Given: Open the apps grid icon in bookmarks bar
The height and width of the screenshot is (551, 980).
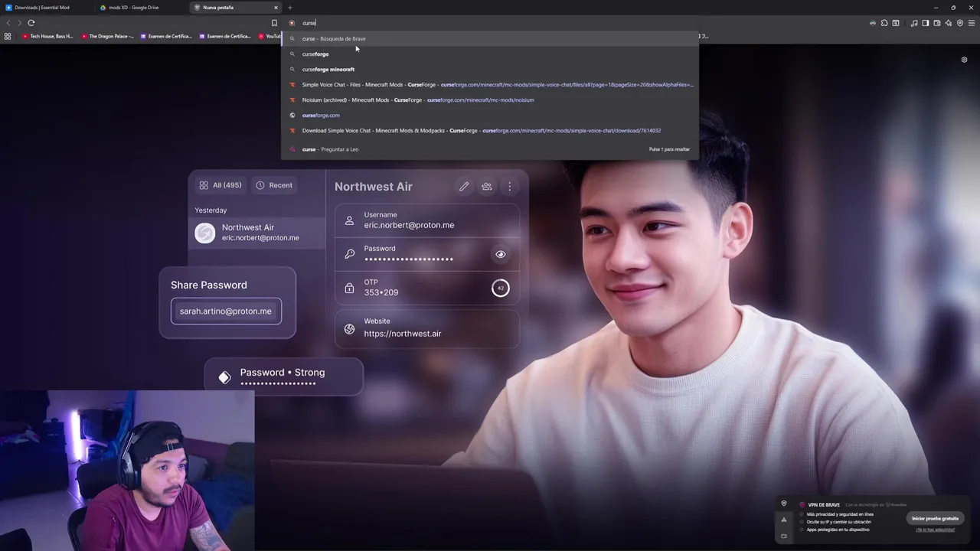Looking at the screenshot, I should click(8, 36).
